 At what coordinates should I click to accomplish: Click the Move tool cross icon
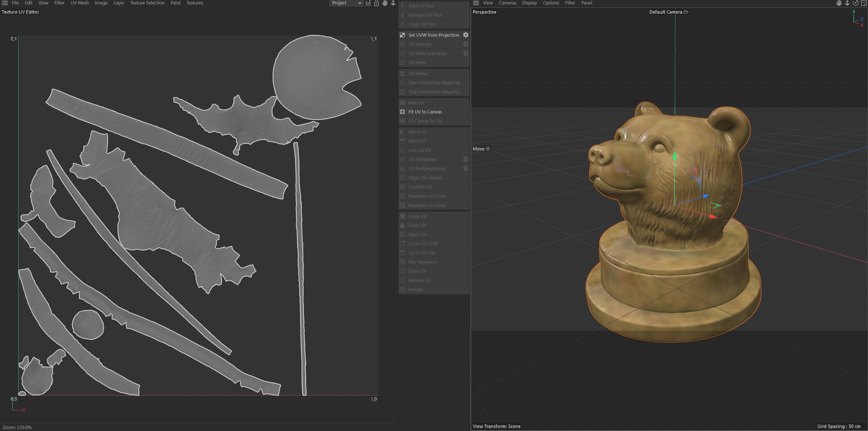[x=488, y=149]
